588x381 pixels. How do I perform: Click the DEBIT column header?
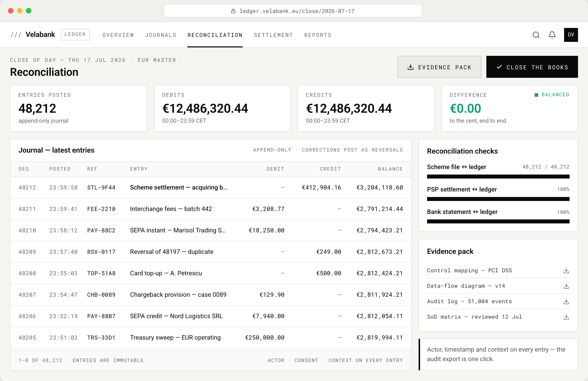click(x=275, y=169)
